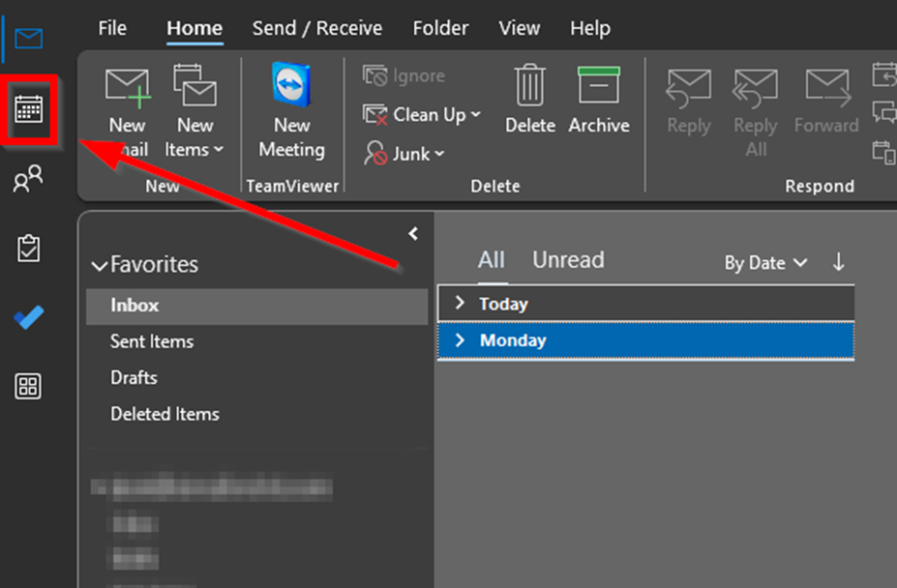This screenshot has height=588, width=897.
Task: Open the Tasks clipboard view
Action: click(x=28, y=249)
